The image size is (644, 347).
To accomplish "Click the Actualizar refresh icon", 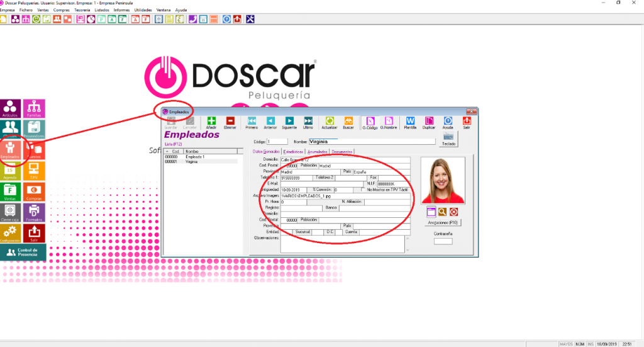I will [x=330, y=123].
